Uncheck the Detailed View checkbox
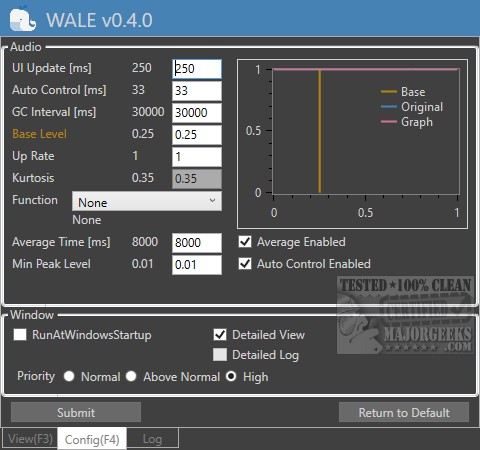Image resolution: width=480 pixels, height=450 pixels. [220, 335]
